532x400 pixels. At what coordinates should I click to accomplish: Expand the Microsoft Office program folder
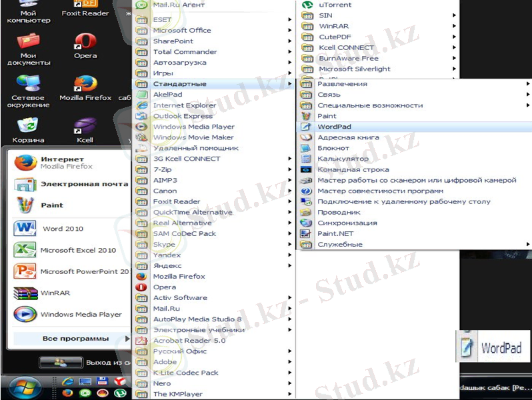coord(181,30)
